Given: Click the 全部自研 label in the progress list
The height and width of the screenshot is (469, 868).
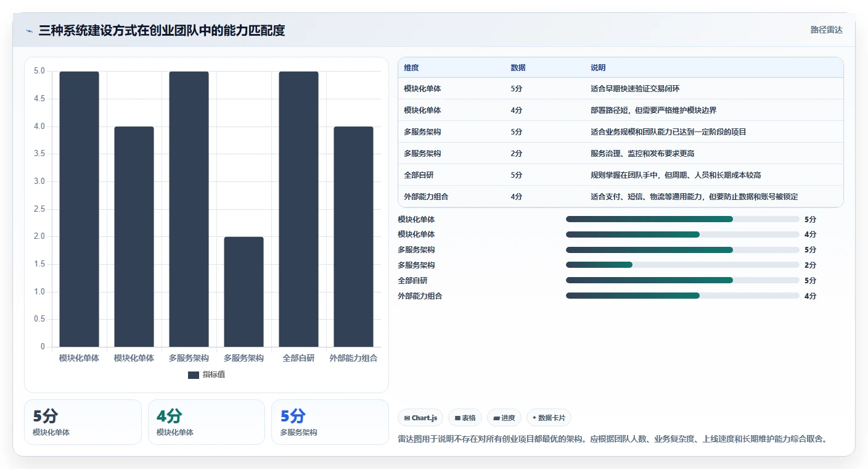Looking at the screenshot, I should 411,280.
